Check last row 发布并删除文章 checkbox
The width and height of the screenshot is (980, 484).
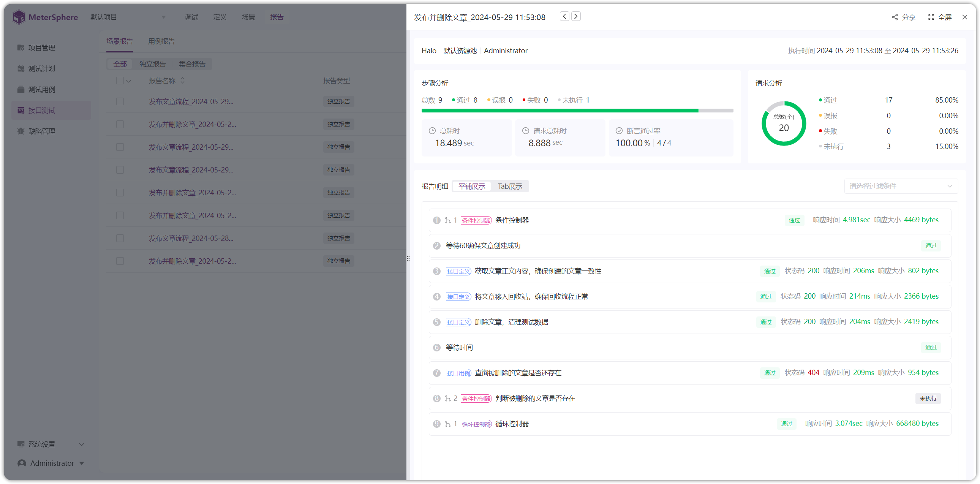click(x=120, y=261)
